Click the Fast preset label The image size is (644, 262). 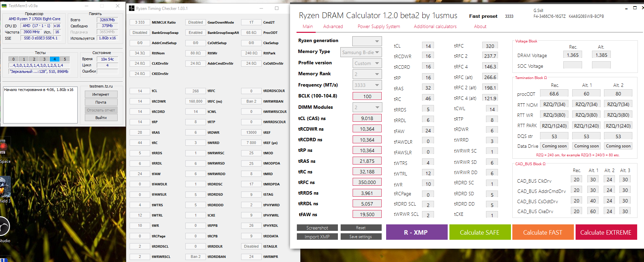click(483, 16)
